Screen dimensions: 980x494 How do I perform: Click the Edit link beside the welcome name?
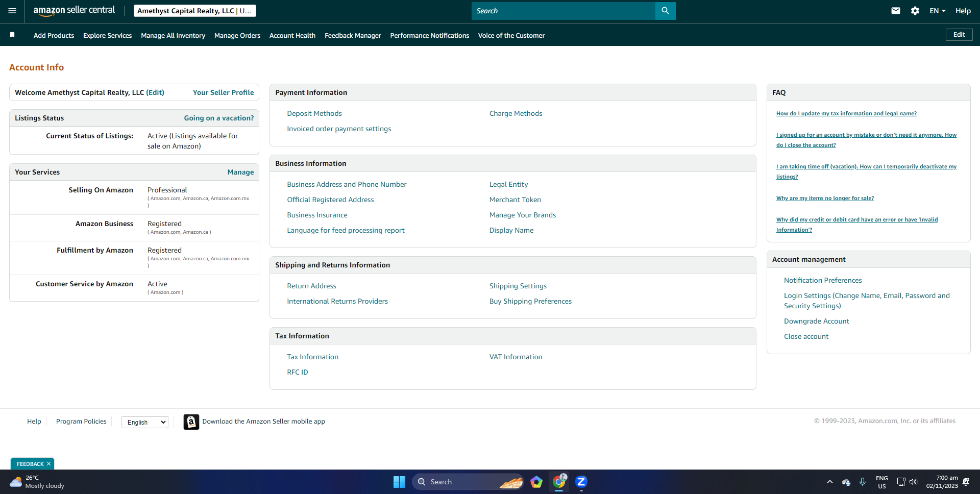pos(155,92)
